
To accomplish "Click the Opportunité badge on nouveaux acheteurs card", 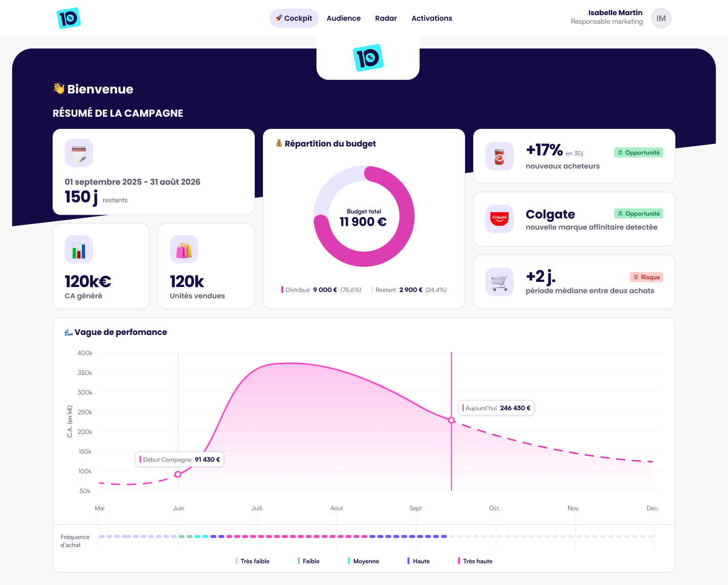I will (639, 153).
